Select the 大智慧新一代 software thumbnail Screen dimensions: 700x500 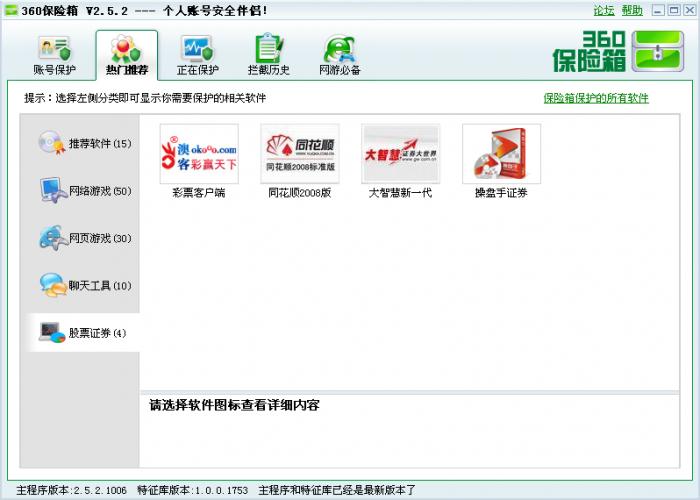pyautogui.click(x=400, y=154)
